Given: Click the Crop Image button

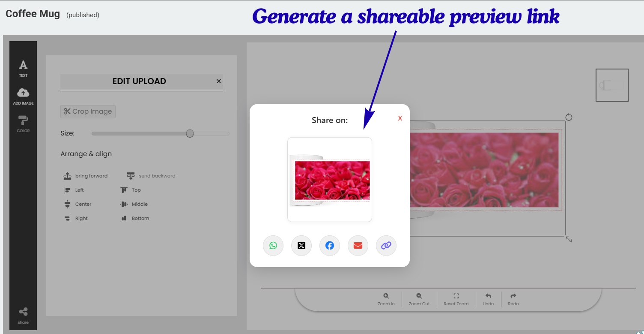Looking at the screenshot, I should [x=88, y=111].
